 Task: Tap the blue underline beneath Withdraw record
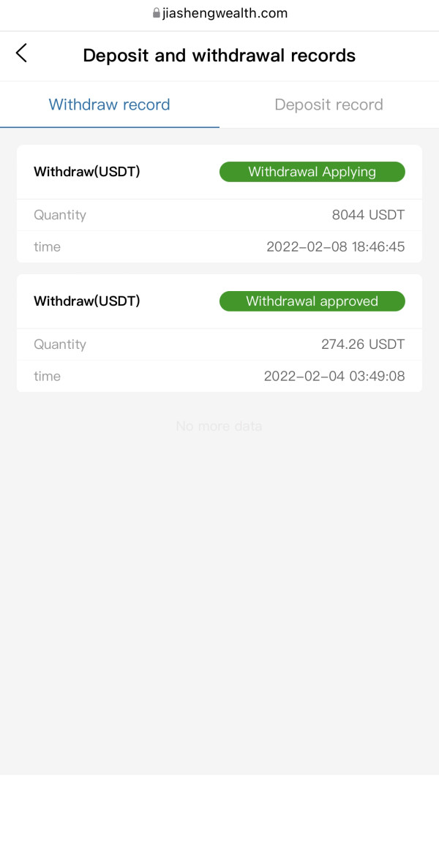click(x=110, y=127)
